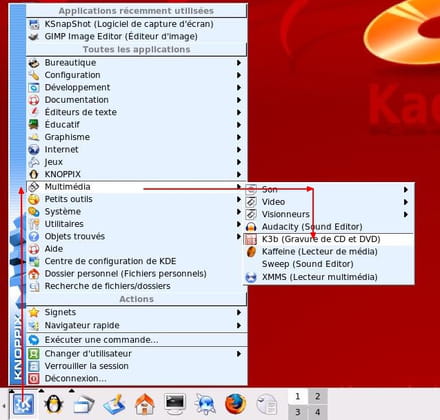
Task: Expand the Éditeurs de texte submenu arrow
Action: pyautogui.click(x=239, y=112)
